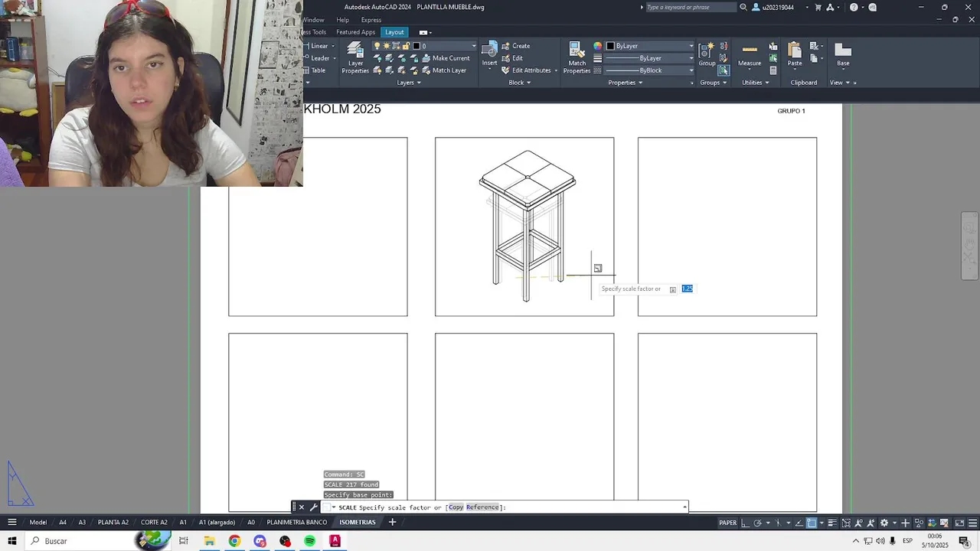This screenshot has height=551, width=980.
Task: Open the Edit Attributes dropdown
Action: pyautogui.click(x=556, y=70)
